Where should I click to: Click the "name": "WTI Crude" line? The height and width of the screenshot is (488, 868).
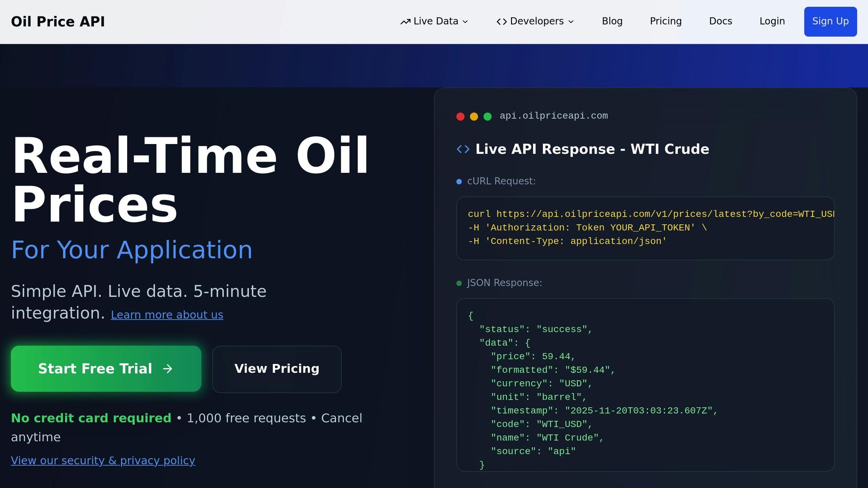[x=547, y=438]
